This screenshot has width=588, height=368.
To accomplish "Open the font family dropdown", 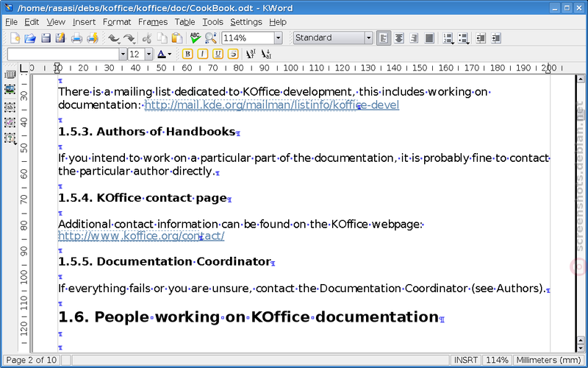I will coord(123,54).
